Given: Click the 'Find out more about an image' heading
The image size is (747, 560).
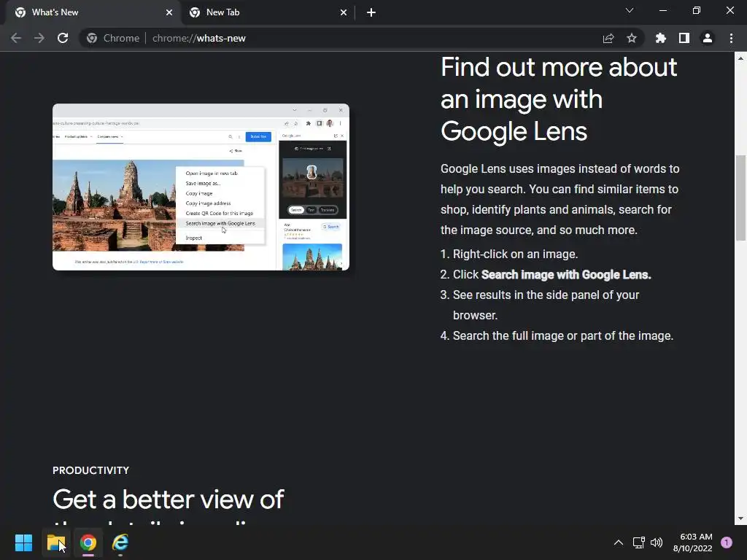Looking at the screenshot, I should (558, 99).
